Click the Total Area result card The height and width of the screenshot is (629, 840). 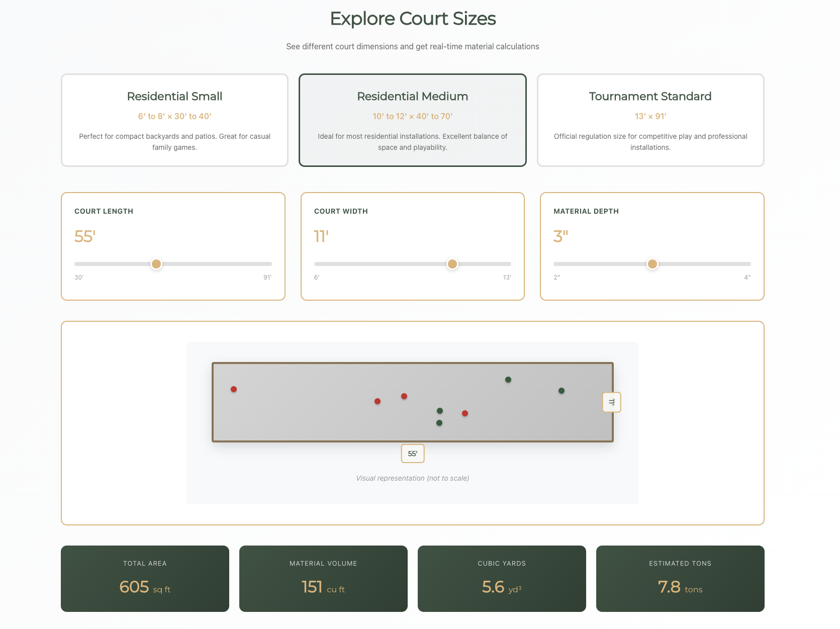[x=145, y=578]
